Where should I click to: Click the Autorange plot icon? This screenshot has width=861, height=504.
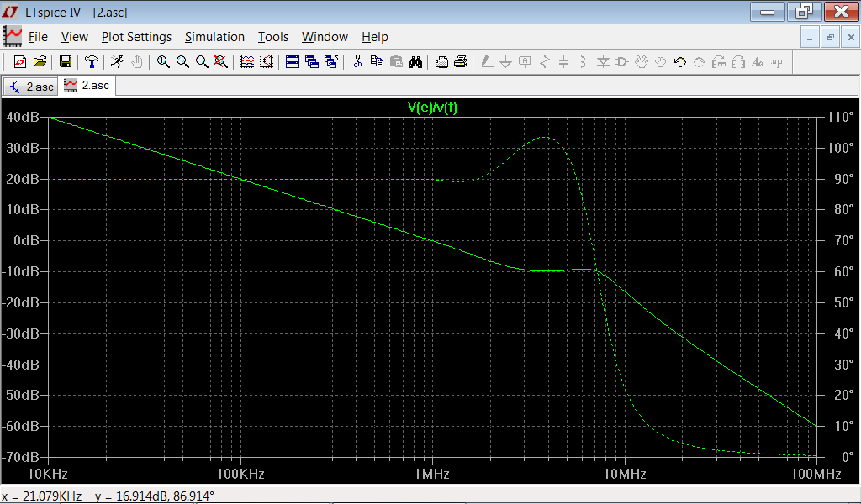coord(267,62)
